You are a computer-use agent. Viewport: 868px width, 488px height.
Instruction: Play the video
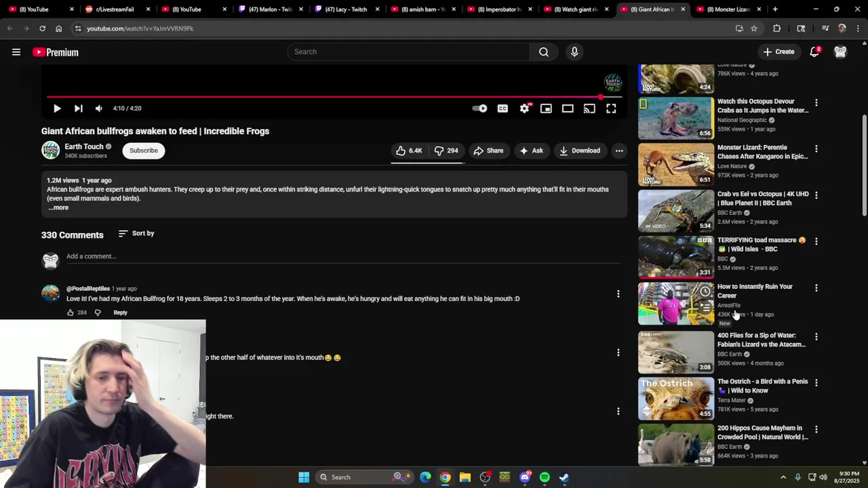coord(57,108)
